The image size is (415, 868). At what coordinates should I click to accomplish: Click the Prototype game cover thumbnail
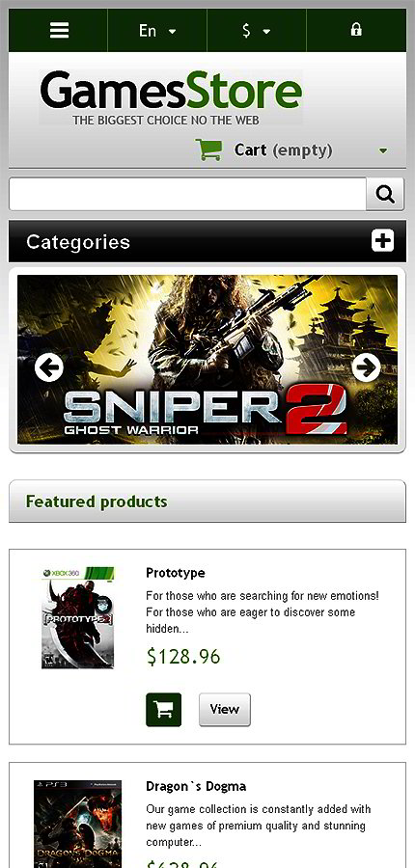click(x=78, y=618)
